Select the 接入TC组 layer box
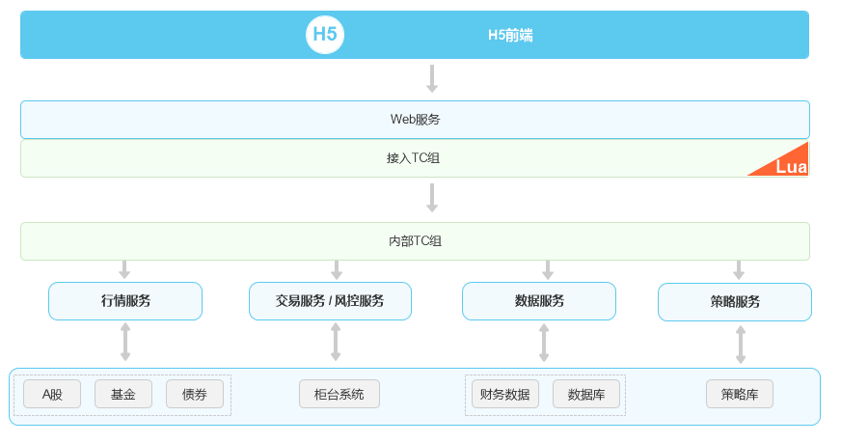This screenshot has height=444, width=868. point(415,158)
